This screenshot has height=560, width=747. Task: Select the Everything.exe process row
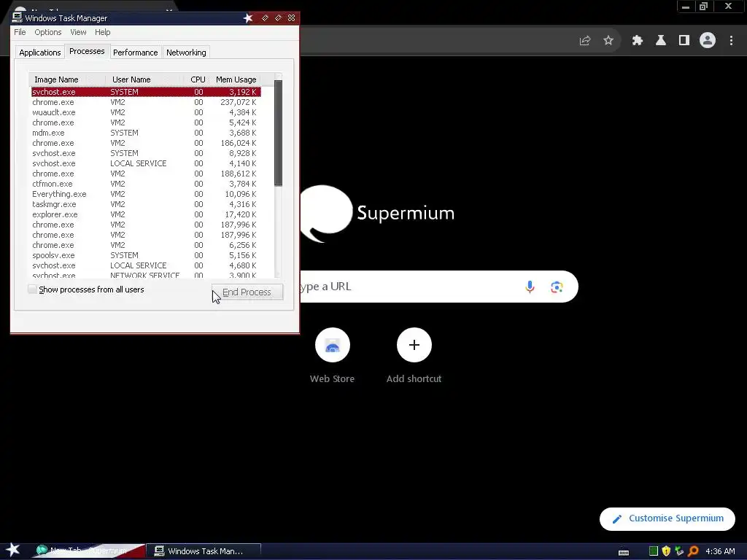tap(146, 194)
